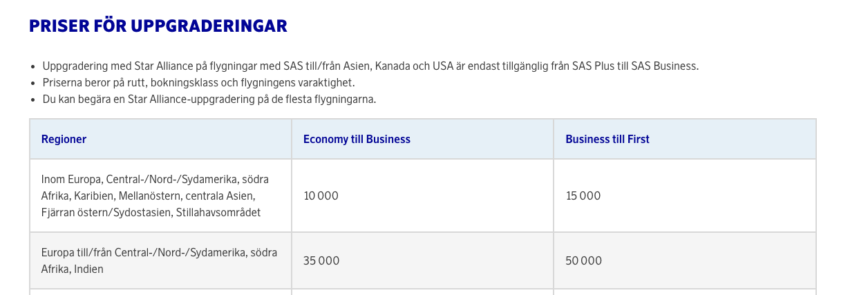Click the word 'Mellanöstern' in the region list
The width and height of the screenshot is (868, 295).
(x=138, y=196)
